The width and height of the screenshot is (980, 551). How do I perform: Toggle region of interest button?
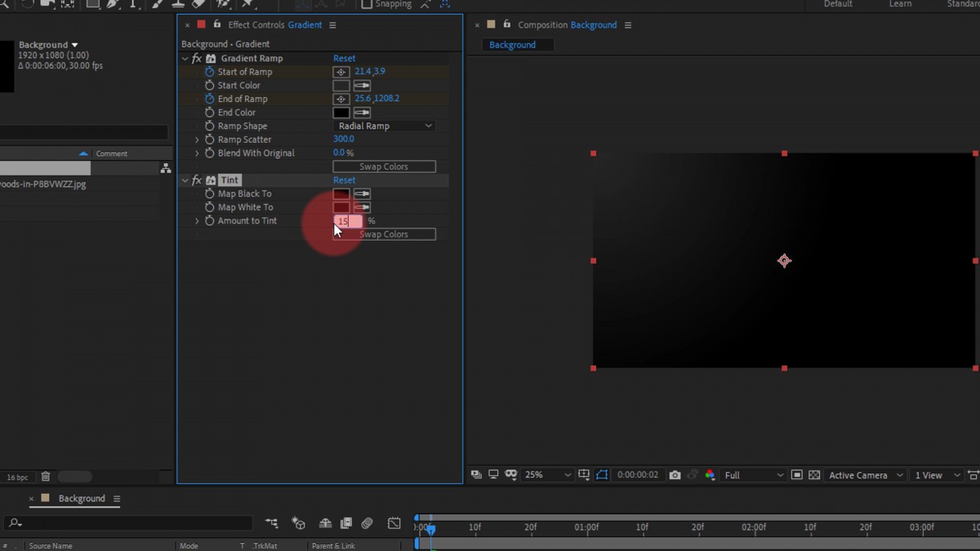click(796, 475)
